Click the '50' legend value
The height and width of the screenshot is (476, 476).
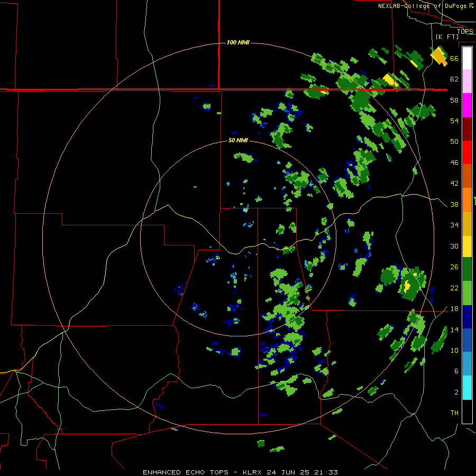pyautogui.click(x=454, y=142)
